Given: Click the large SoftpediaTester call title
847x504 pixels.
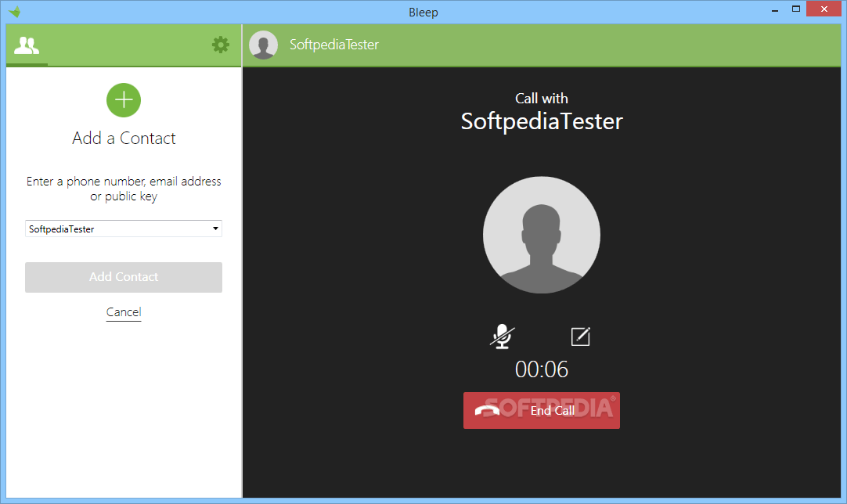Looking at the screenshot, I should tap(541, 121).
